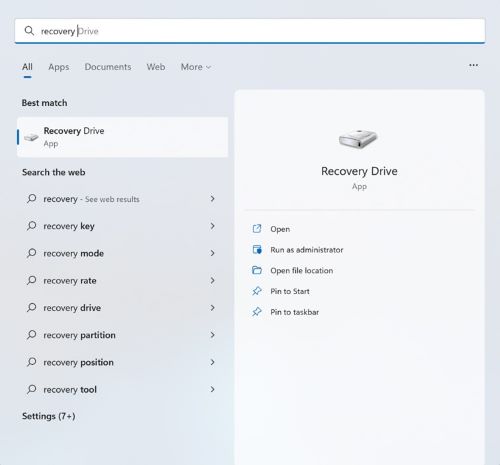
Task: Click the Recovery Drive icon in Best match
Action: (31, 137)
